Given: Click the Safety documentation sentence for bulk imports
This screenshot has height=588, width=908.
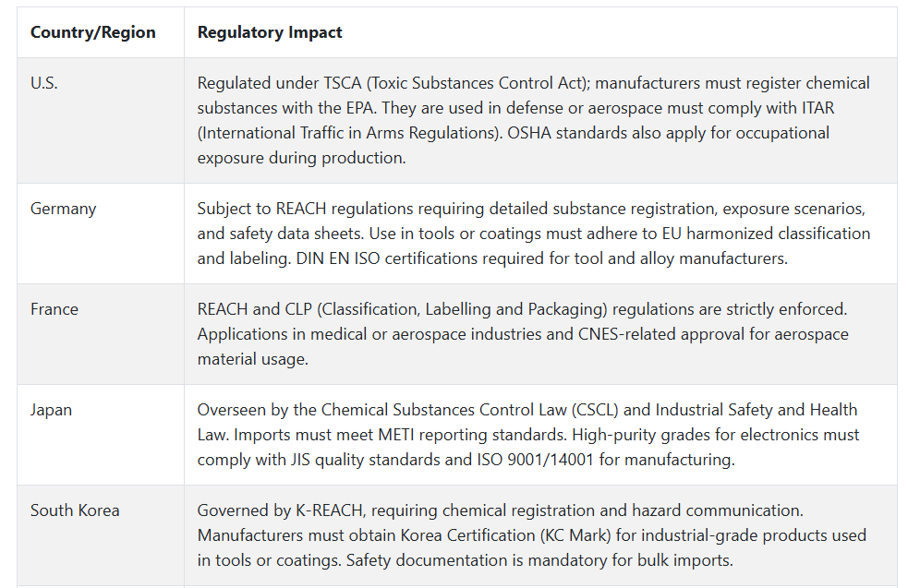Looking at the screenshot, I should tap(539, 561).
